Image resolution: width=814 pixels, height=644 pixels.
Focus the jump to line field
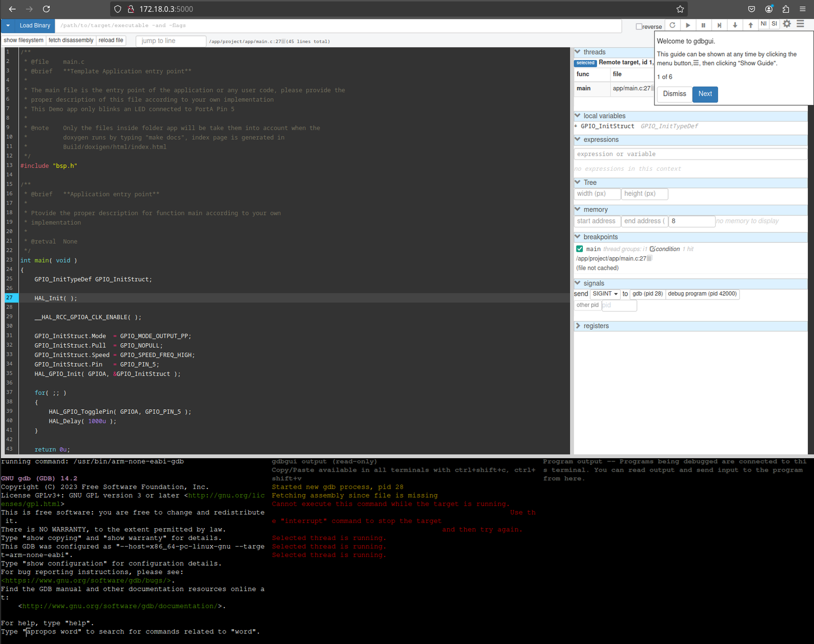click(x=171, y=41)
